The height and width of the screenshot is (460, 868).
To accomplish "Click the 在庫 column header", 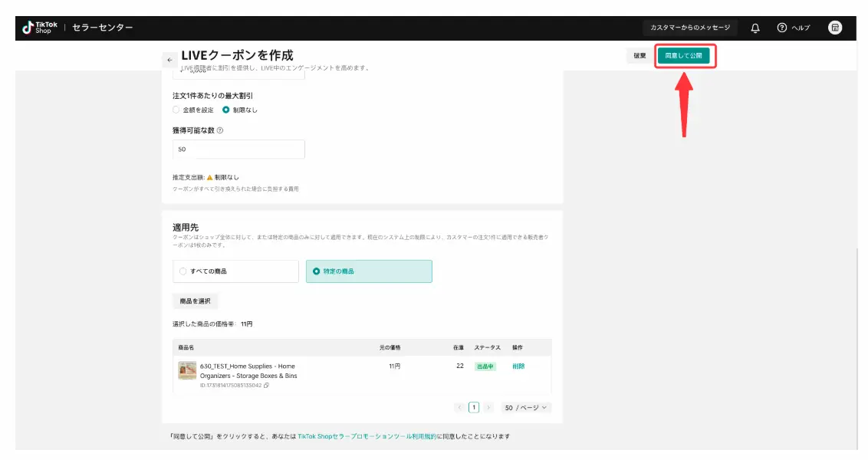I will coord(459,347).
